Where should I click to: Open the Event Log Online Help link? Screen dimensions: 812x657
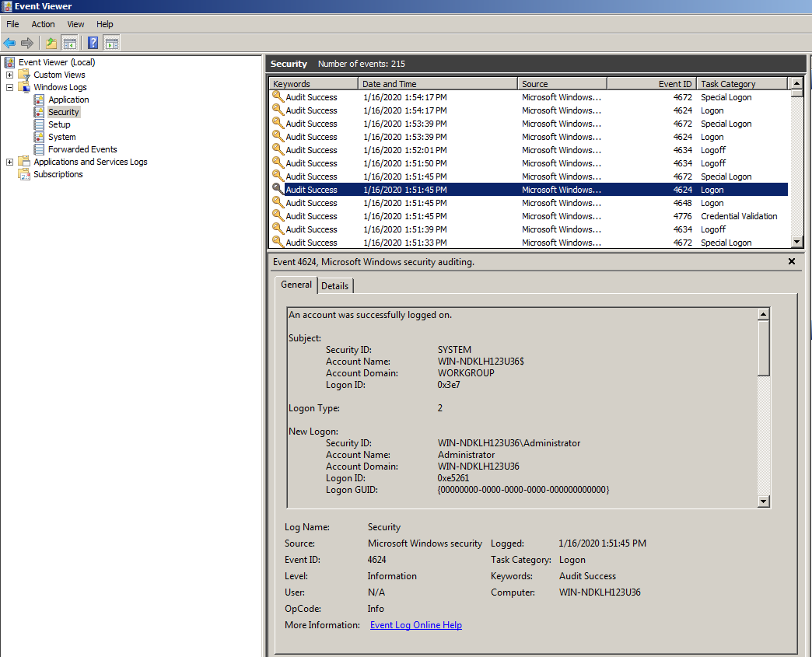[x=415, y=625]
